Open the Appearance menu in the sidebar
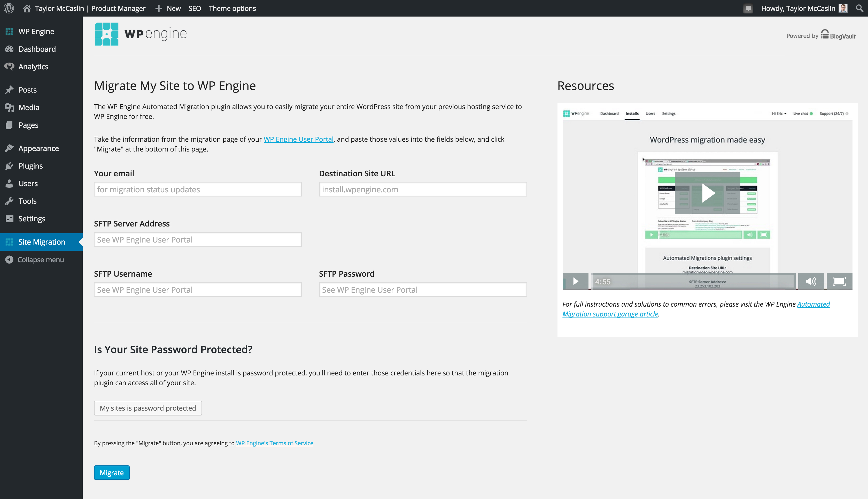The image size is (868, 499). (x=38, y=148)
